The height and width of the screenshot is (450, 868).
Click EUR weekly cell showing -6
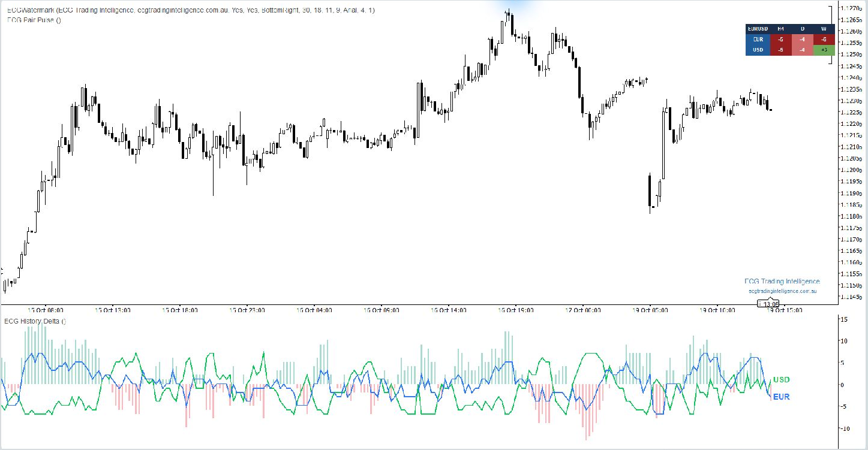(x=824, y=39)
